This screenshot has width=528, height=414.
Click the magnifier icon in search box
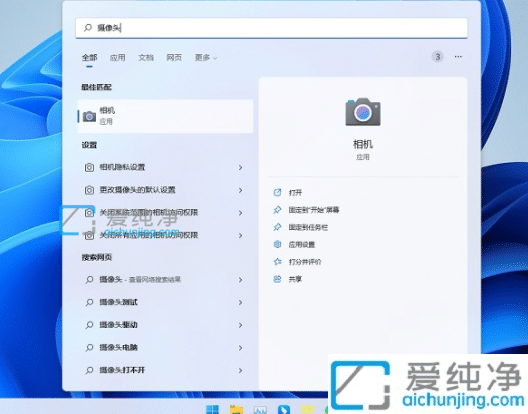[88, 28]
